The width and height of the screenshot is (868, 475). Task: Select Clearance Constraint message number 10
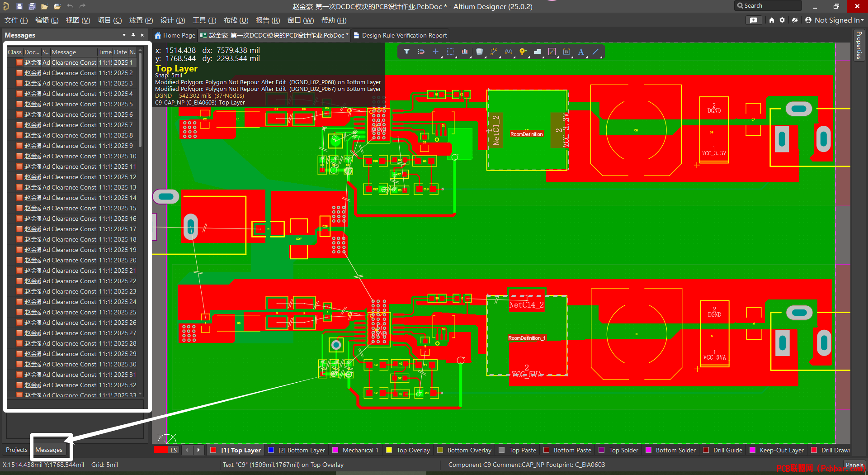coord(72,156)
